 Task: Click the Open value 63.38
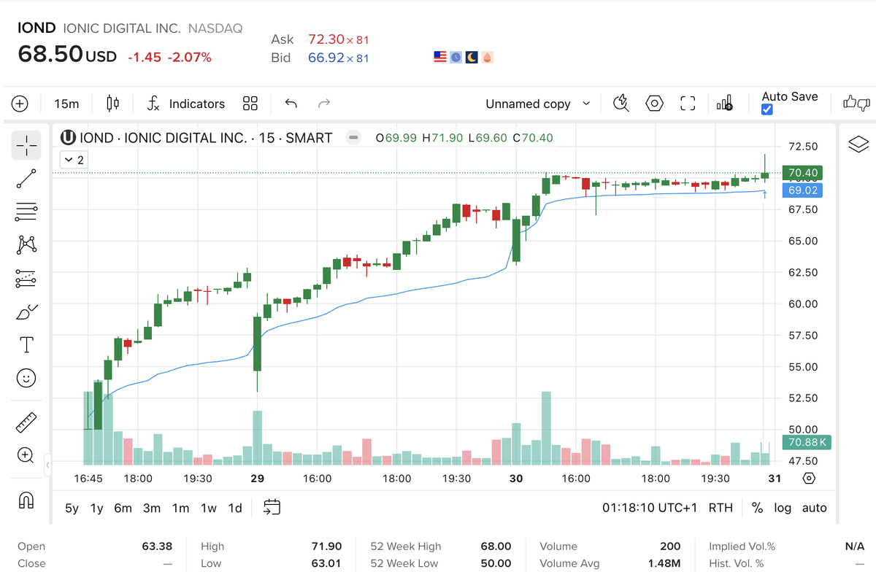point(155,546)
